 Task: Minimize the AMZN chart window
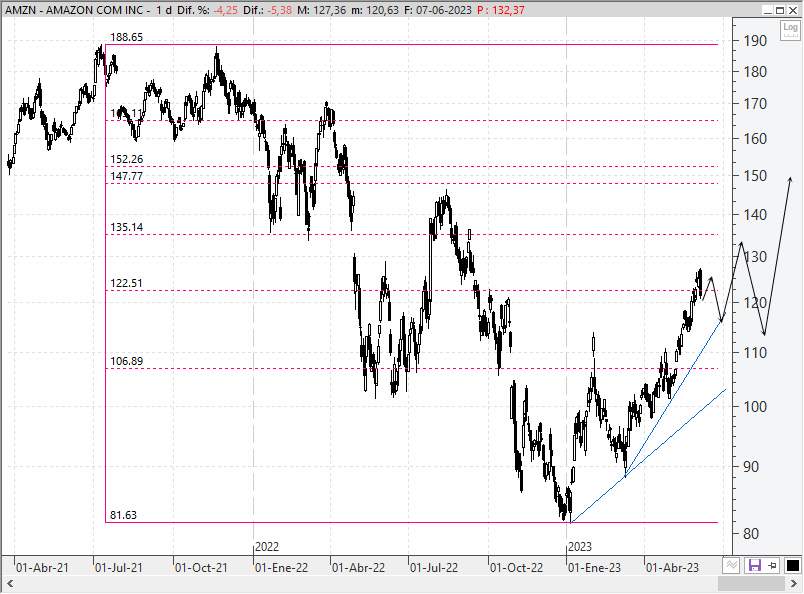(x=768, y=10)
